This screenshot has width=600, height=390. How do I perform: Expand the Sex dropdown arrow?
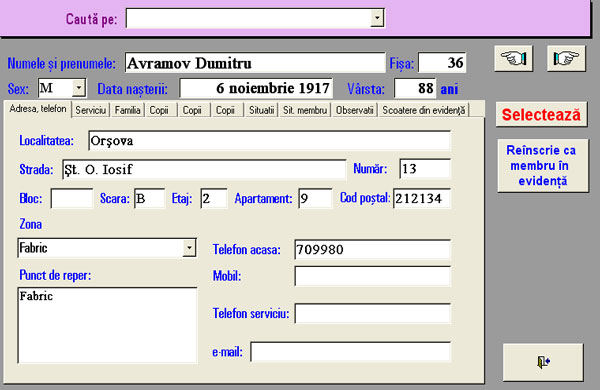click(x=78, y=88)
